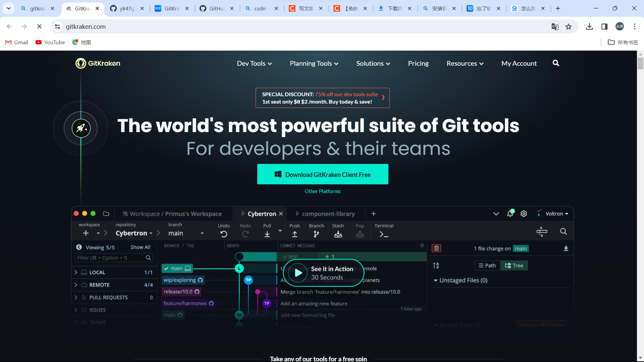Switch to Tree view of changed files

[514, 265]
